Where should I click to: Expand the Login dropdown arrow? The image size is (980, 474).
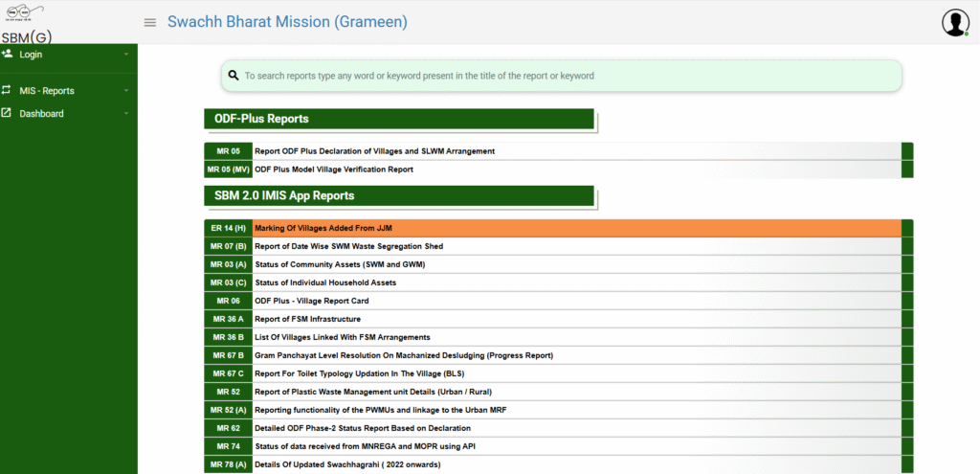(x=126, y=55)
